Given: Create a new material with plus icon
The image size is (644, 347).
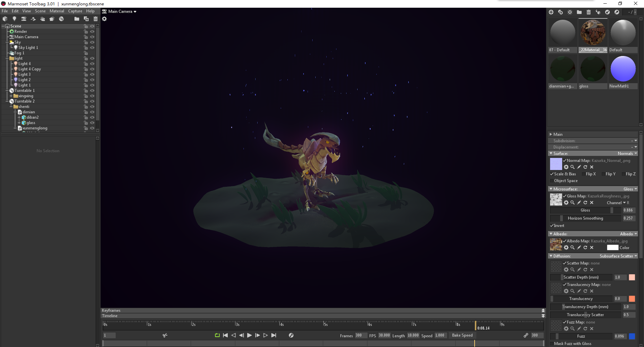Looking at the screenshot, I should [x=551, y=12].
